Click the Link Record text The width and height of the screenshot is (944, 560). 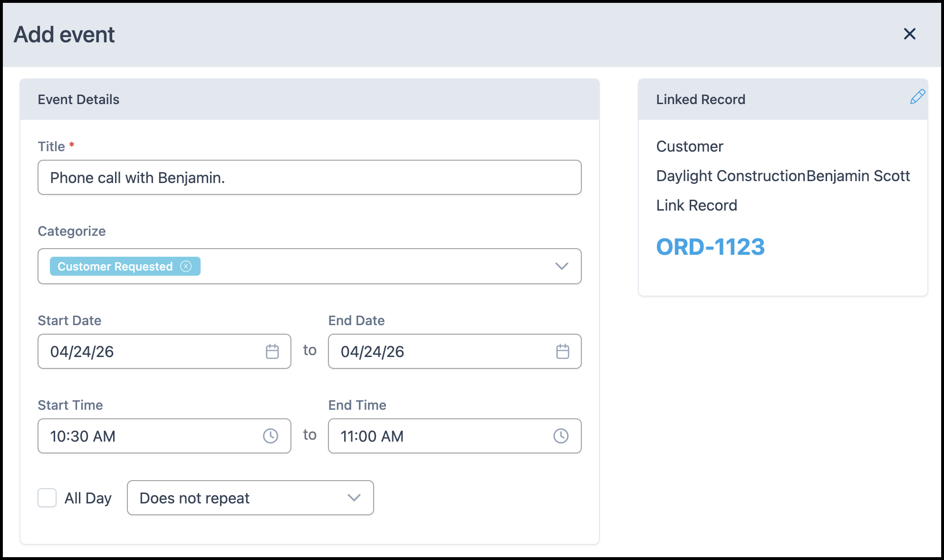[696, 205]
